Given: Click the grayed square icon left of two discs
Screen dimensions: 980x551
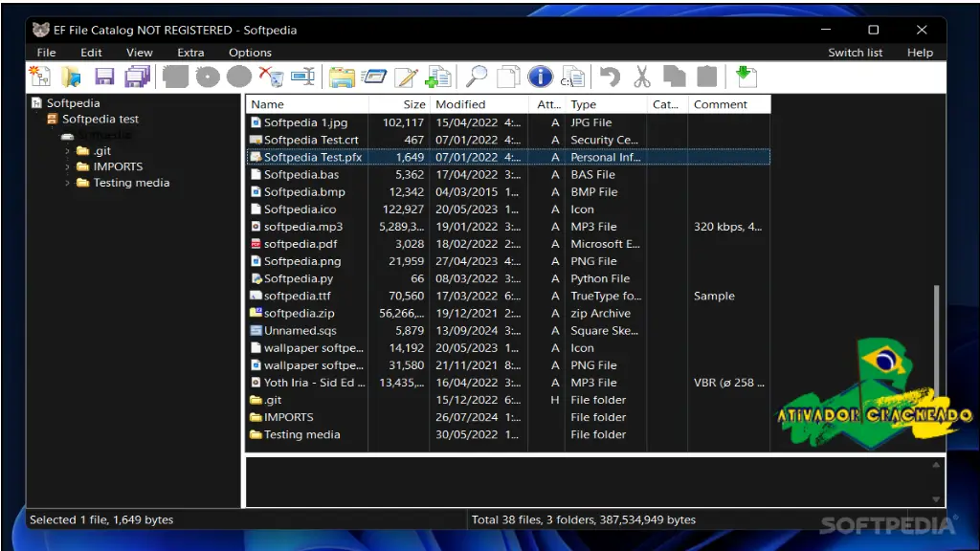Looking at the screenshot, I should [175, 77].
